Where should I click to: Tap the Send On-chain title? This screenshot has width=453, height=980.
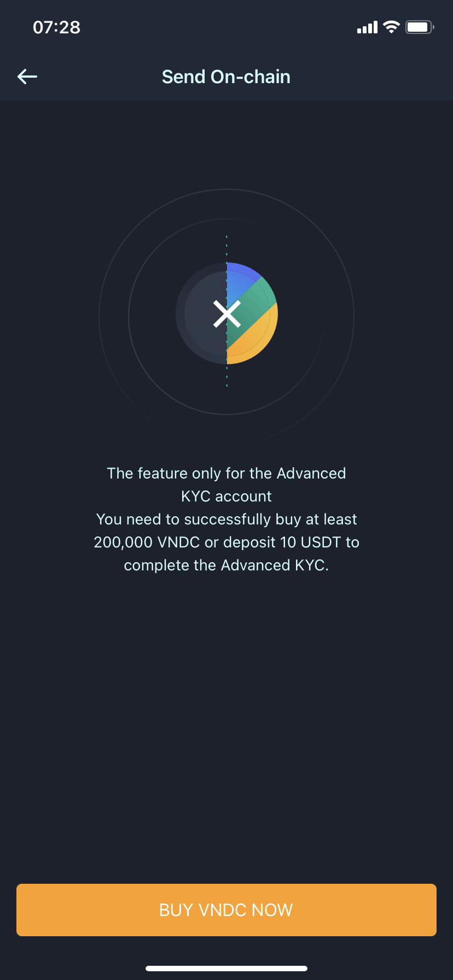click(x=226, y=77)
